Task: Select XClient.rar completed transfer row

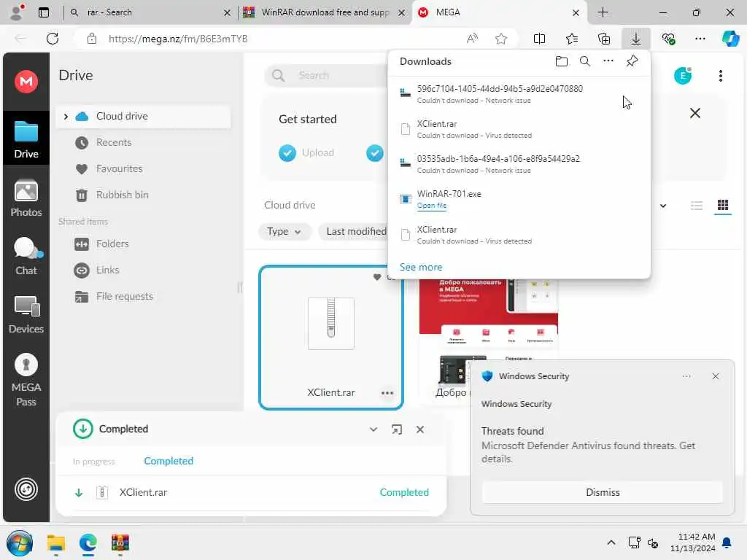Action: (x=252, y=492)
